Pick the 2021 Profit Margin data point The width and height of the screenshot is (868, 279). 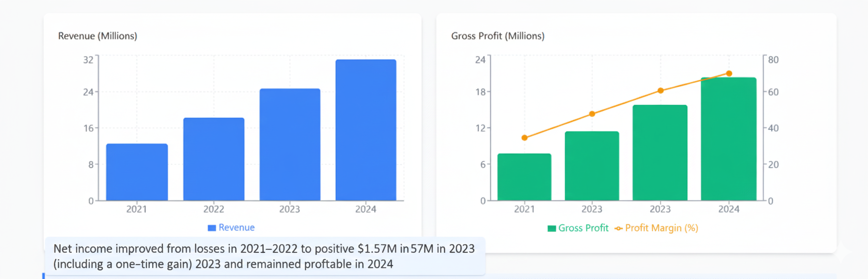tap(525, 138)
